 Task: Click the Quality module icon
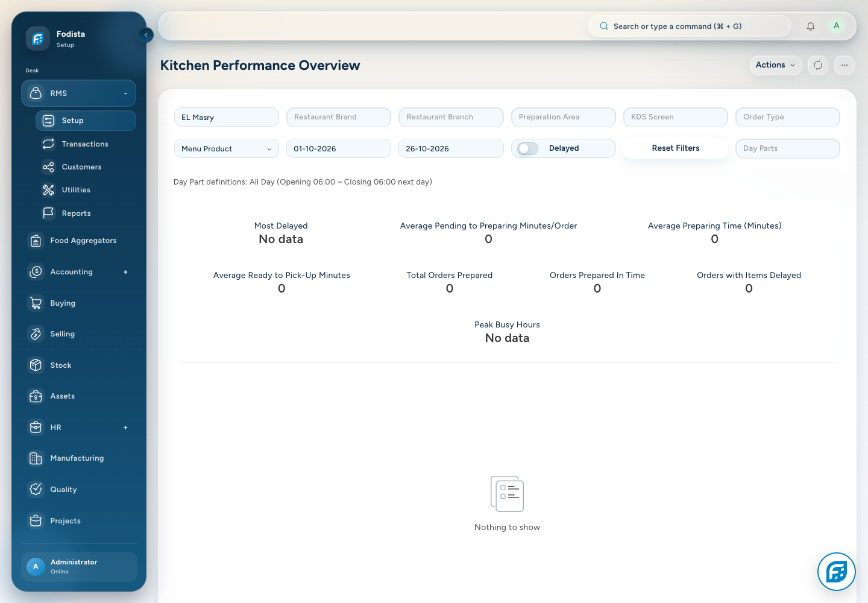(x=36, y=490)
